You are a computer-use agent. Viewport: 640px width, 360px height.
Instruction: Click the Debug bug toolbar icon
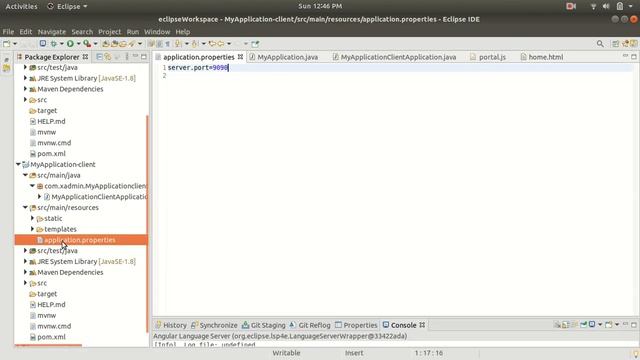[53, 44]
